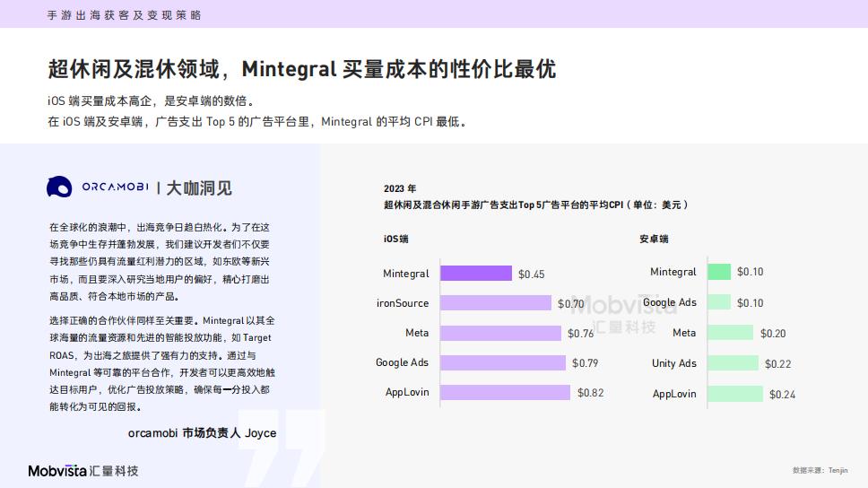868x488 pixels.
Task: Click the Android Mintegral label
Action: pos(673,272)
